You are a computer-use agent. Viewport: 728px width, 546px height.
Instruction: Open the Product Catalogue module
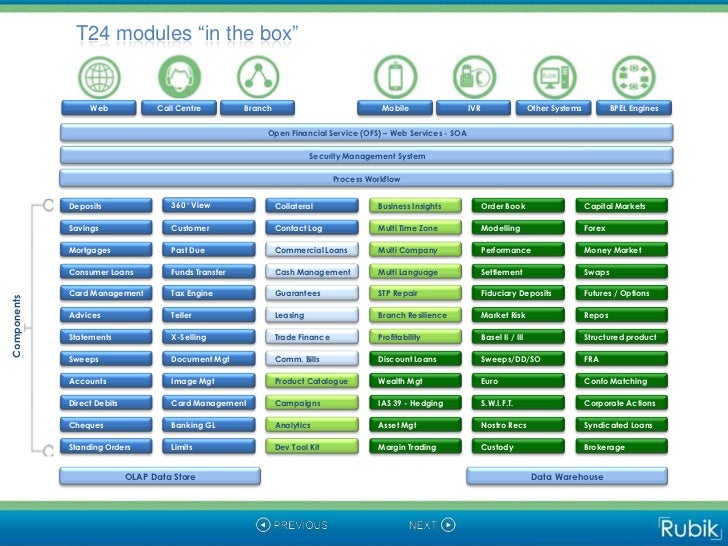pyautogui.click(x=312, y=381)
